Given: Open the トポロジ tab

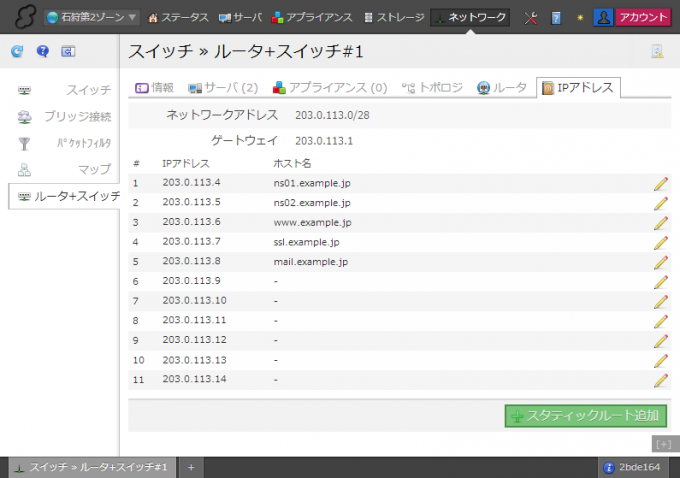Looking at the screenshot, I should tap(432, 88).
